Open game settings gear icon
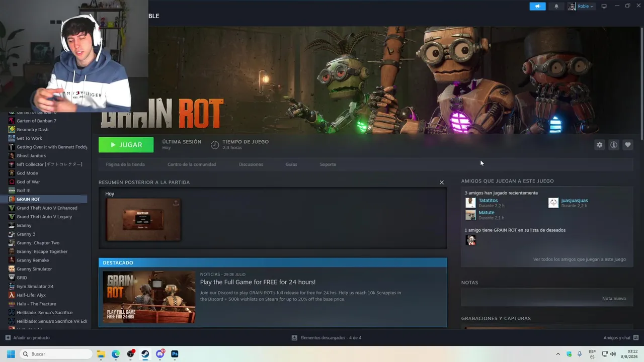This screenshot has width=644, height=362. (600, 145)
